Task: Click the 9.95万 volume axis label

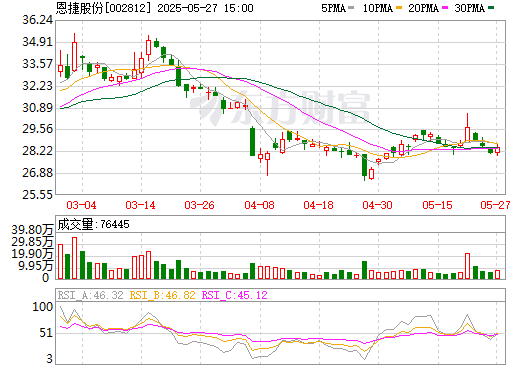Action: coord(36,266)
